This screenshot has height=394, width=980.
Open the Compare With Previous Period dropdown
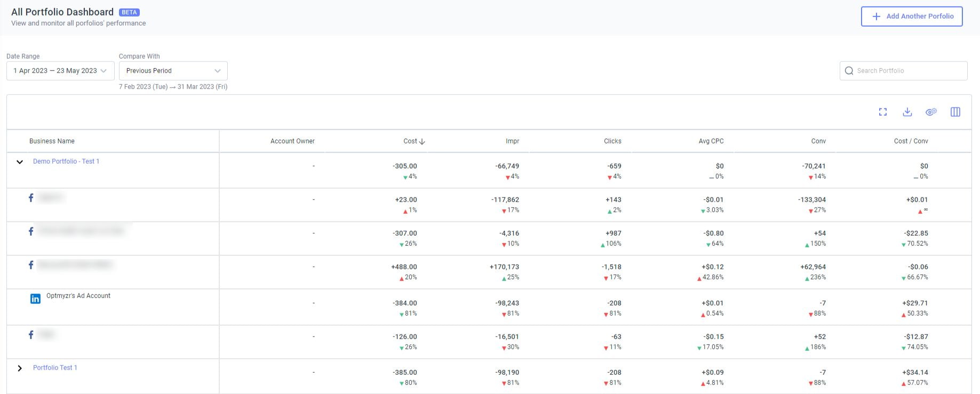tap(173, 71)
